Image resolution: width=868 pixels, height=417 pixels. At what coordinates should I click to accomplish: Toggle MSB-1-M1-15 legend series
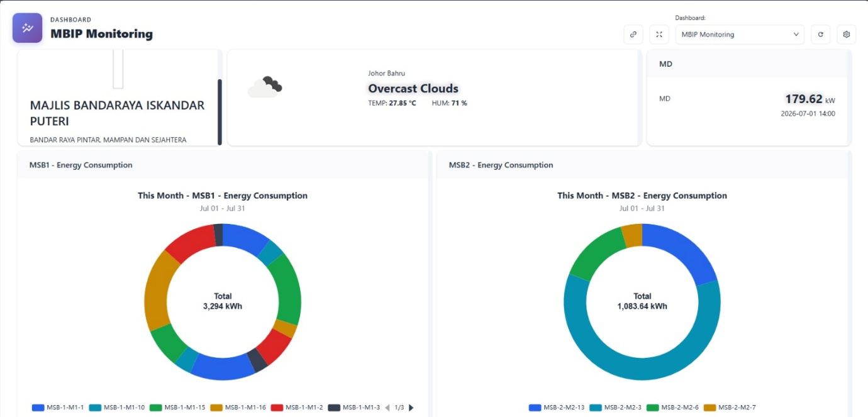(178, 408)
